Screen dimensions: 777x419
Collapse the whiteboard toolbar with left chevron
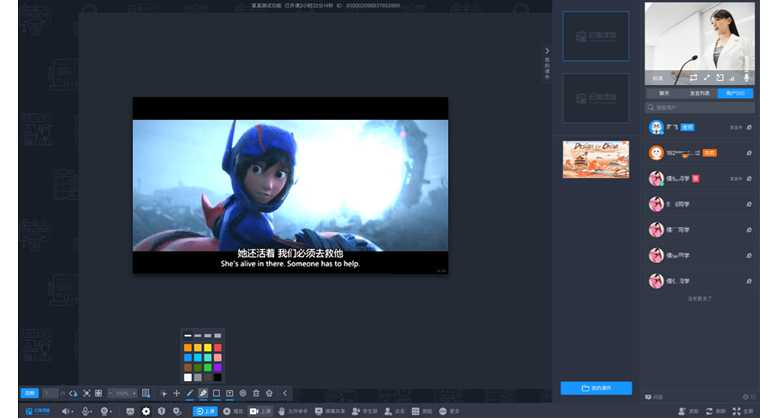(285, 393)
